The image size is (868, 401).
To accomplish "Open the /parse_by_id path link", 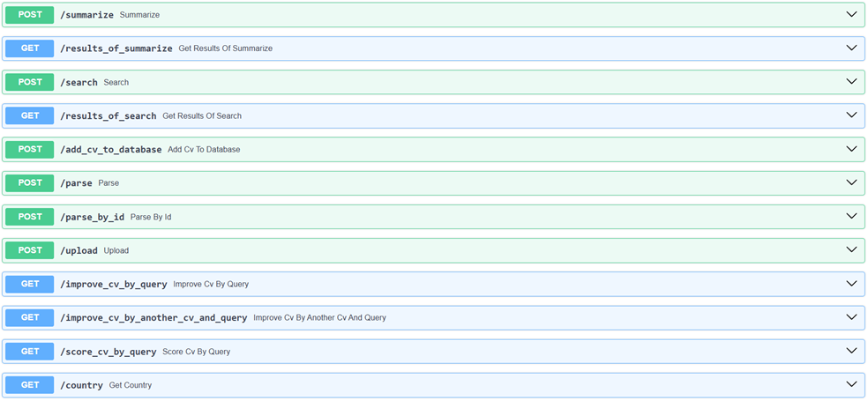I will click(92, 217).
